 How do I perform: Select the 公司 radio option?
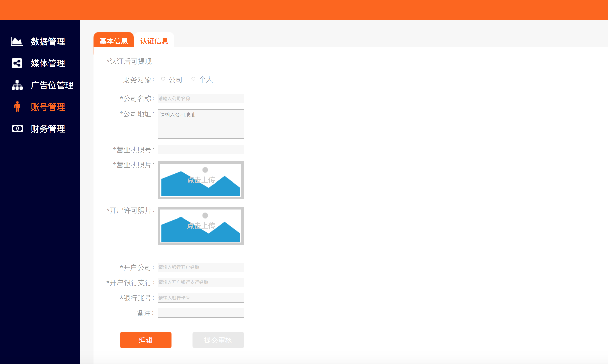coord(163,79)
